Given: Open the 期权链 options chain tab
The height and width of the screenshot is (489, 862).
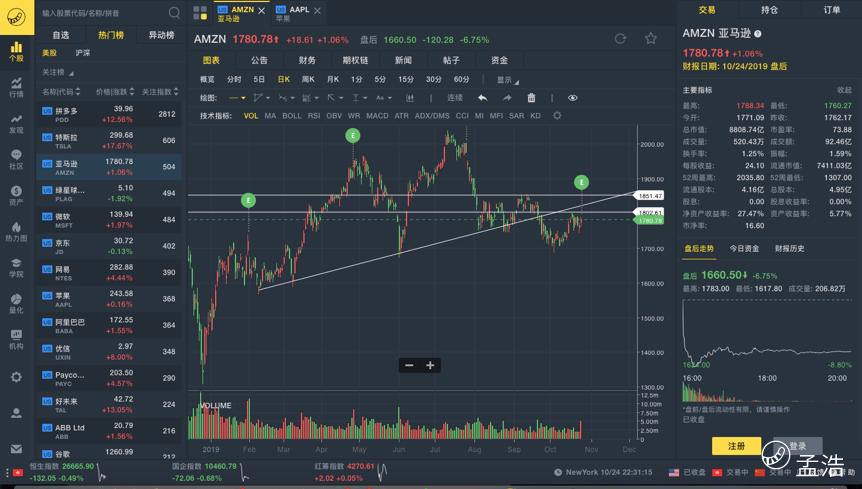Looking at the screenshot, I should (x=355, y=60).
